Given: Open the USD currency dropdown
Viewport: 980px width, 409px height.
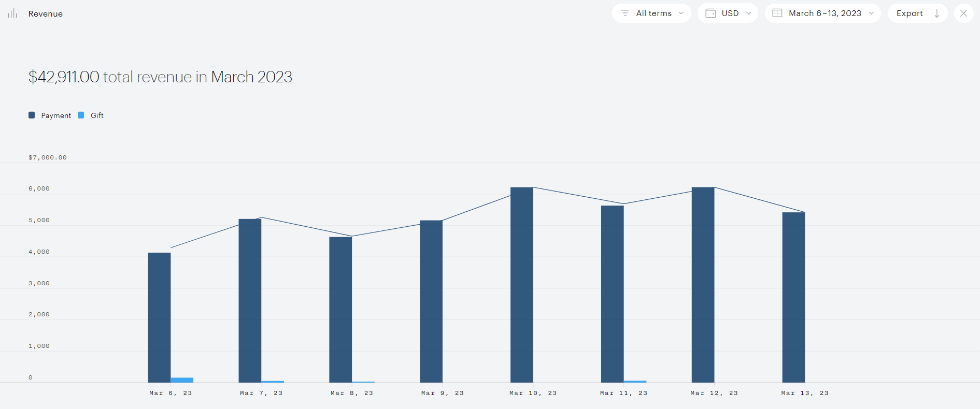Looking at the screenshot, I should 728,13.
